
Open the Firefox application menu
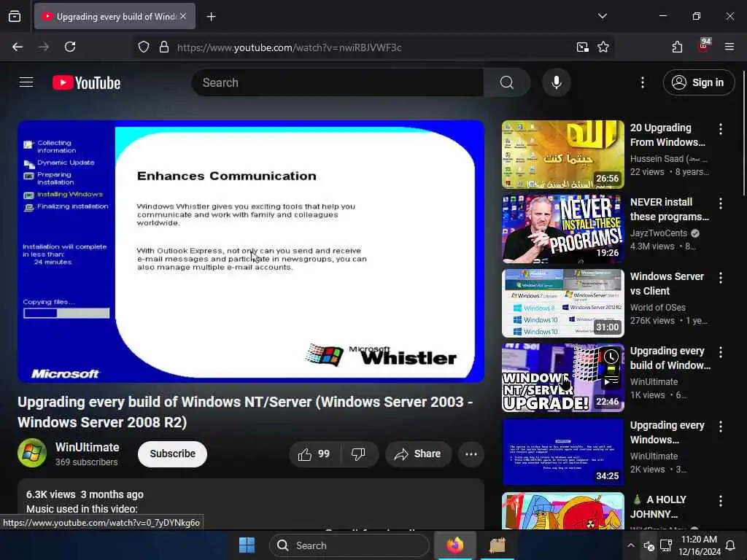pyautogui.click(x=729, y=47)
